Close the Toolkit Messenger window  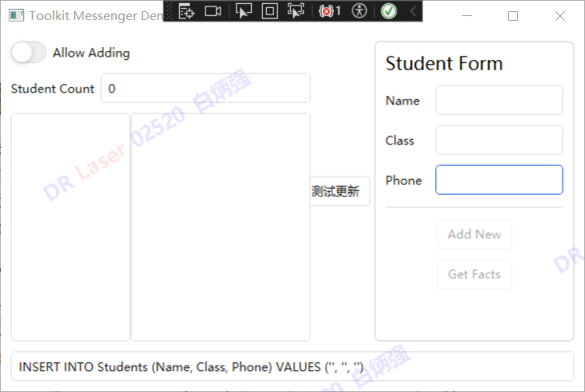[x=560, y=16]
